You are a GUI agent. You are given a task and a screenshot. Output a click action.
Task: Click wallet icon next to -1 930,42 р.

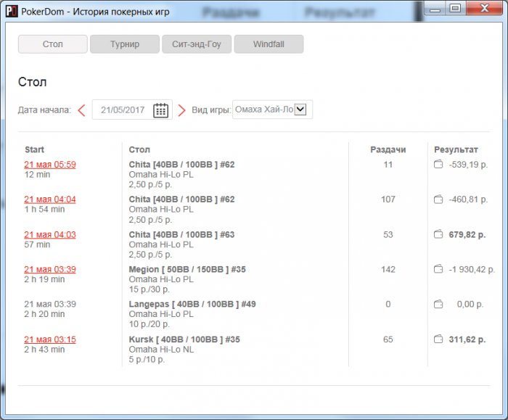pos(438,269)
